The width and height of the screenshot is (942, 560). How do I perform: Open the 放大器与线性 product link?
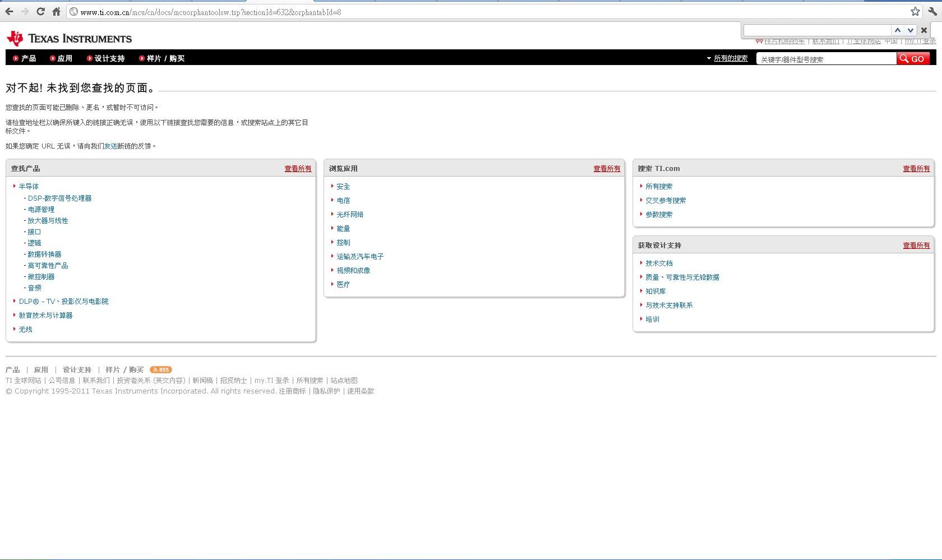coord(48,221)
